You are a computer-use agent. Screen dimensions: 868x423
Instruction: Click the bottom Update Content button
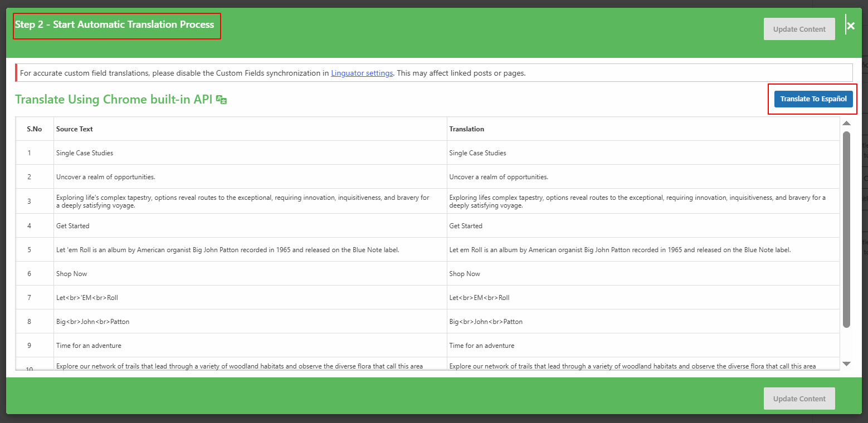coord(799,399)
